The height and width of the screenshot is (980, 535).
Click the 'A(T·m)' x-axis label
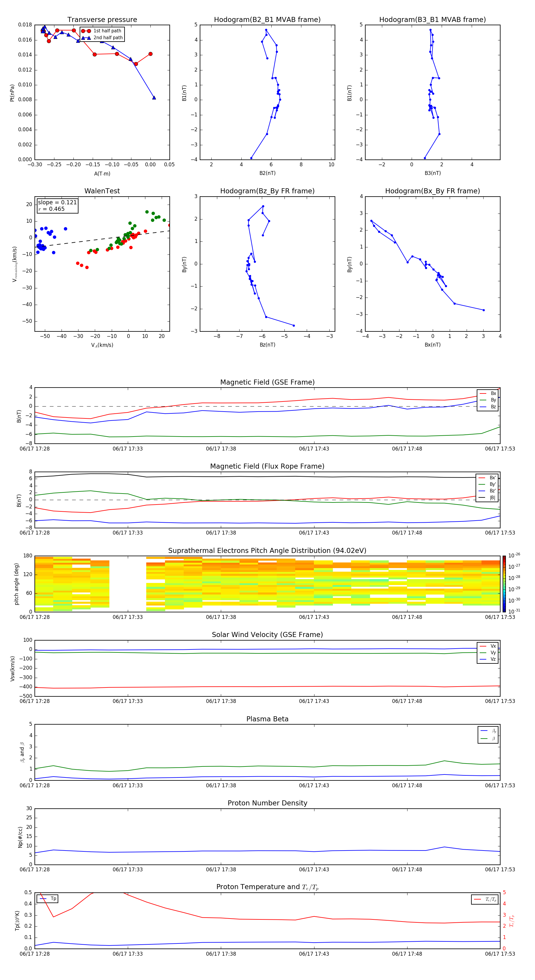pos(102,174)
